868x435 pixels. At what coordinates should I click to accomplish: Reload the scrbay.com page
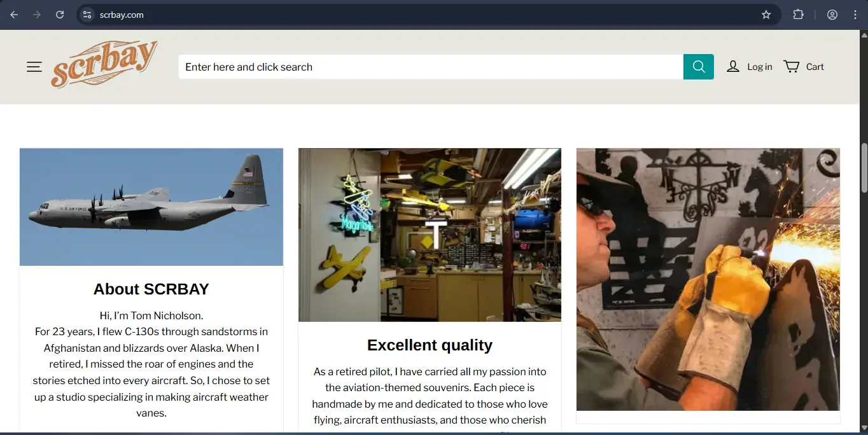pyautogui.click(x=60, y=15)
